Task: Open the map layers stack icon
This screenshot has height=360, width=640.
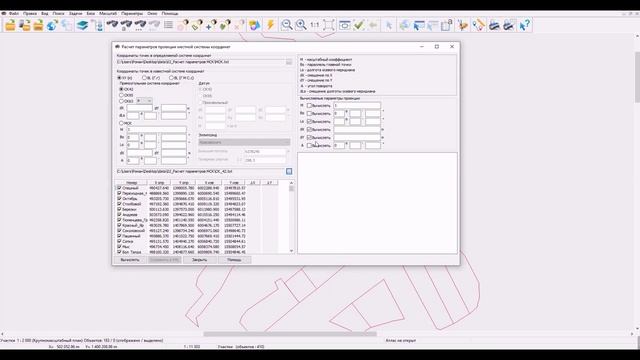Action: point(82,25)
